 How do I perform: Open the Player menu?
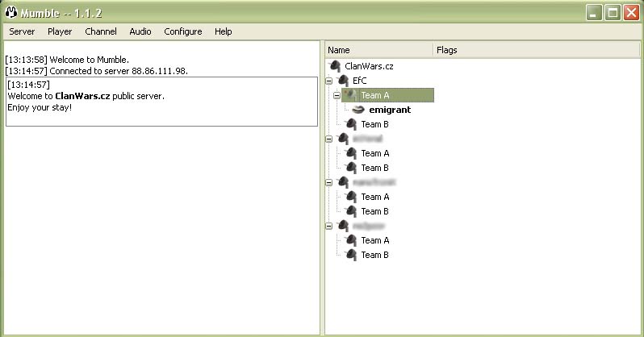[x=60, y=31]
